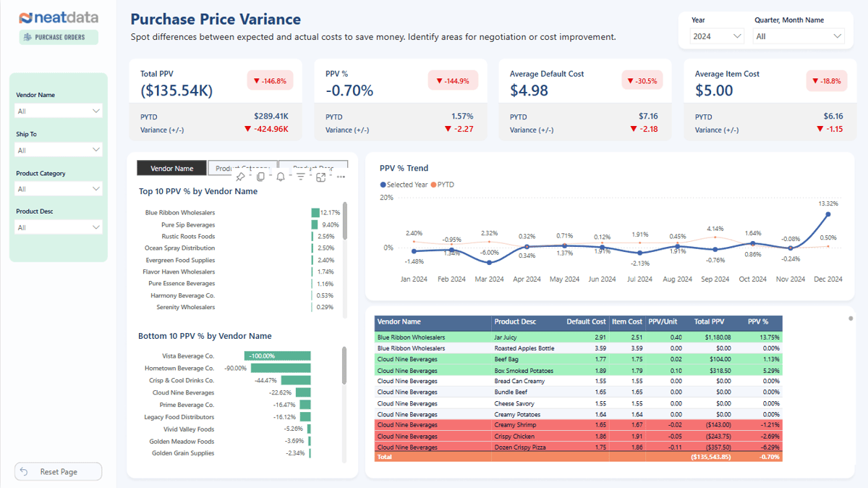Image resolution: width=868 pixels, height=488 pixels.
Task: Click the copy visual icon
Action: point(260,177)
